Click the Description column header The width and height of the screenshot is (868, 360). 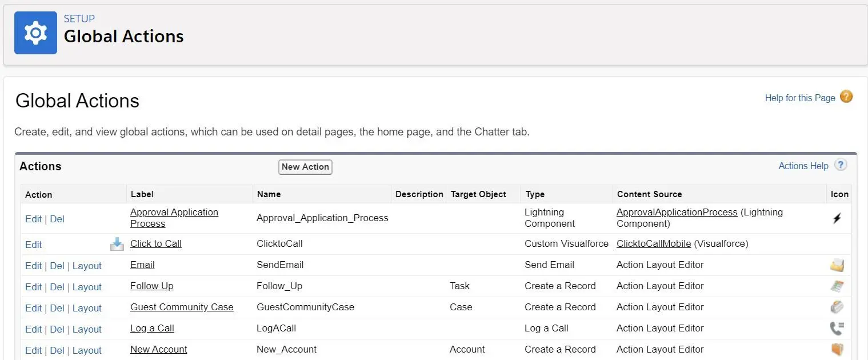419,194
